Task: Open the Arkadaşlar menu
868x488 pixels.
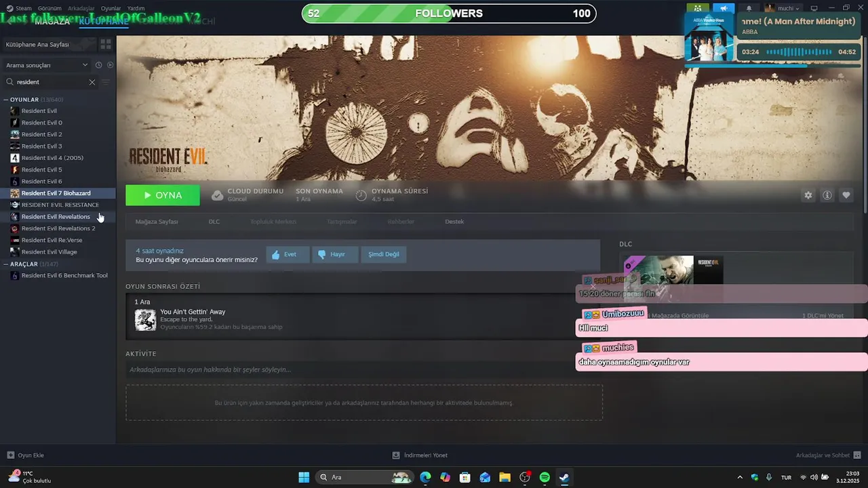Action: coord(81,8)
